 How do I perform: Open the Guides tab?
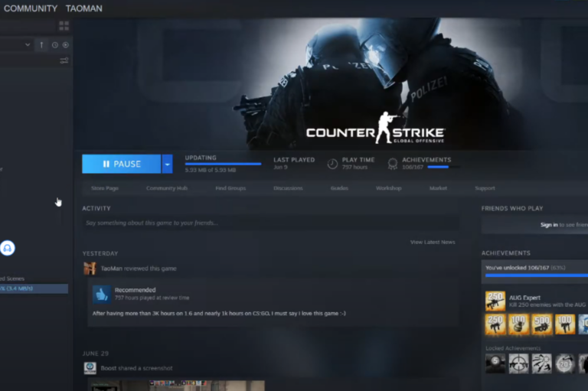[x=339, y=188]
